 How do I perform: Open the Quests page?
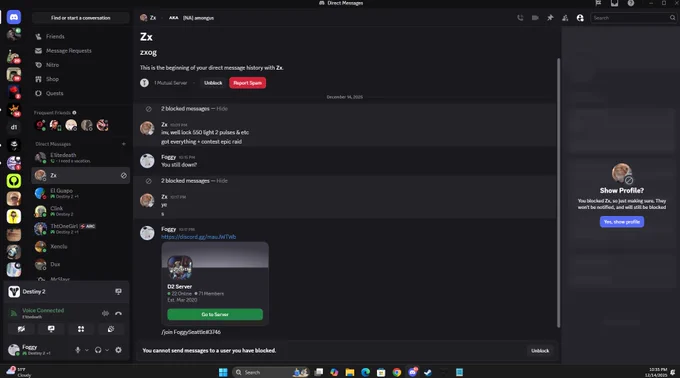(81, 93)
